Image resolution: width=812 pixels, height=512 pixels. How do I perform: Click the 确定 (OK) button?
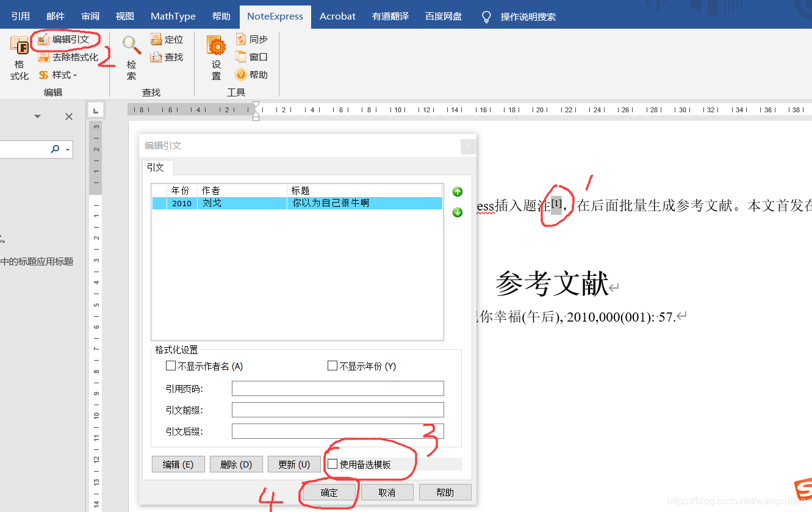[329, 492]
